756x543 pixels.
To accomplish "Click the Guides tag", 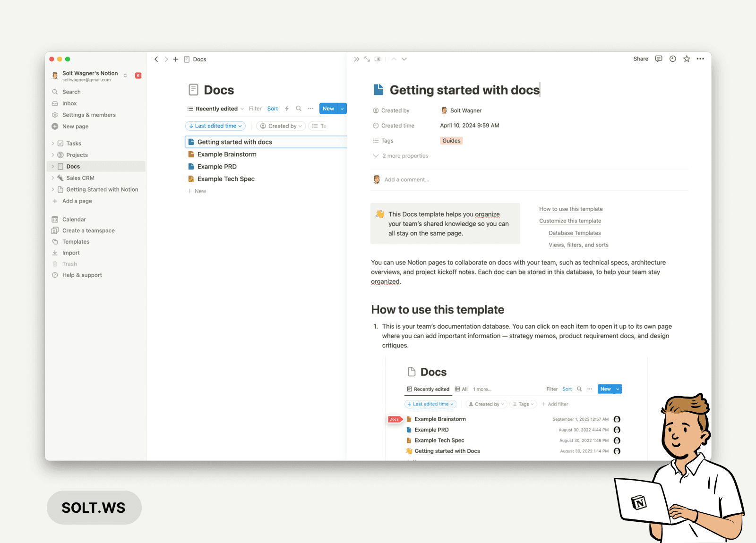I will click(451, 141).
